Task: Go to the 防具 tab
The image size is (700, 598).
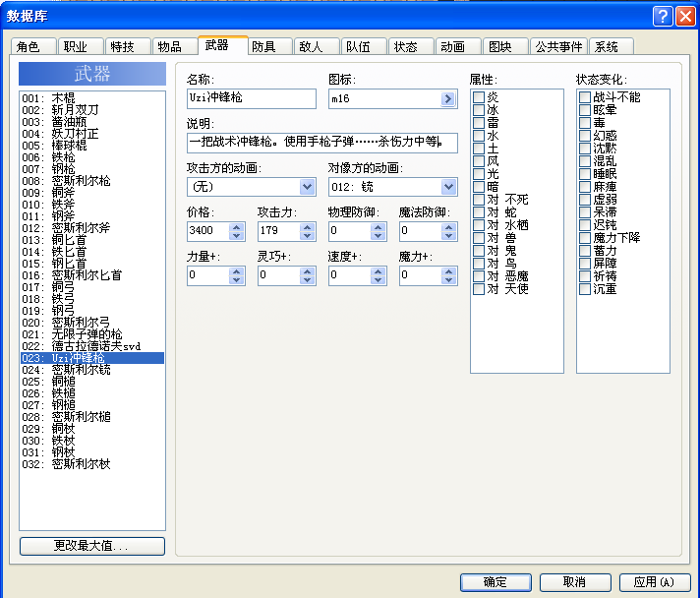Action: click(x=269, y=46)
